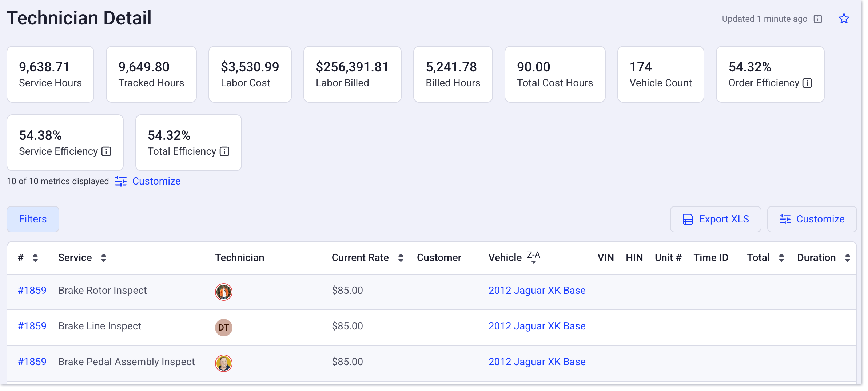Select the Labor Billed metric card
Viewport: 868px width, 391px height.
point(353,74)
